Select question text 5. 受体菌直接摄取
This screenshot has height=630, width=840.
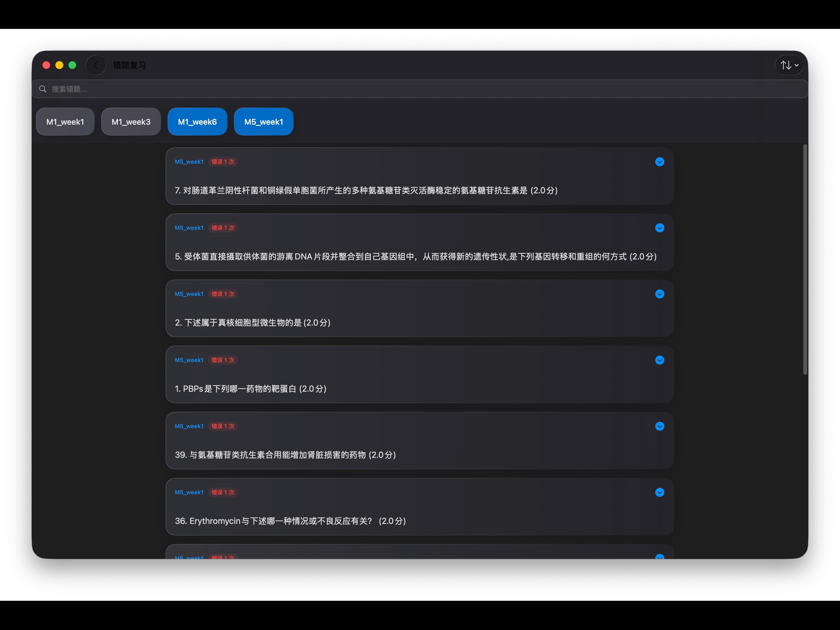click(416, 257)
